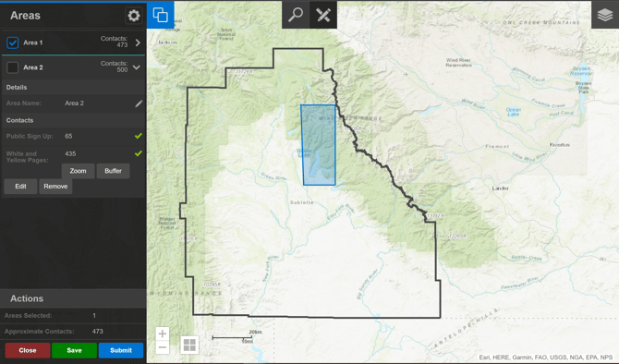Toggle the areas panel overlay icon
The width and height of the screenshot is (619, 364).
coord(160,15)
